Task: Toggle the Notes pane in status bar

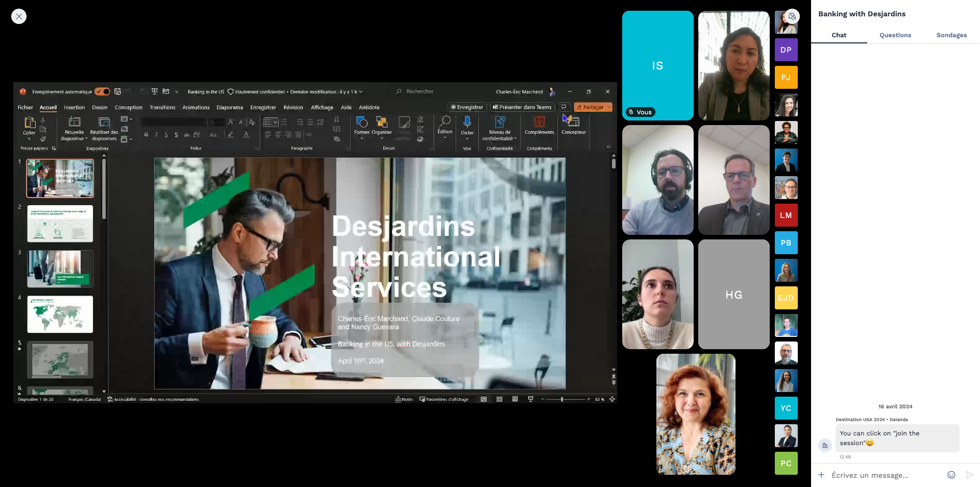Action: (x=404, y=399)
